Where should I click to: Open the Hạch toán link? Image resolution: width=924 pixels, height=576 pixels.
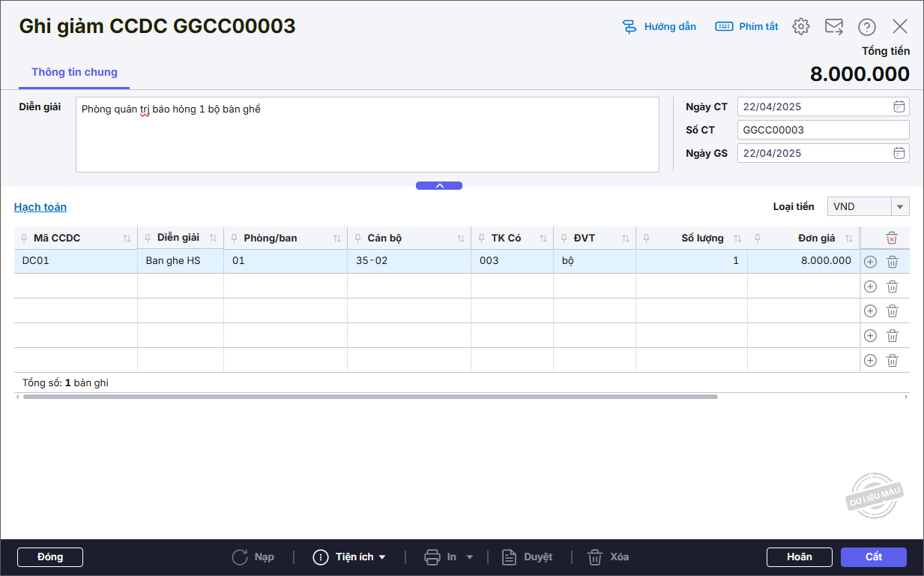point(40,207)
